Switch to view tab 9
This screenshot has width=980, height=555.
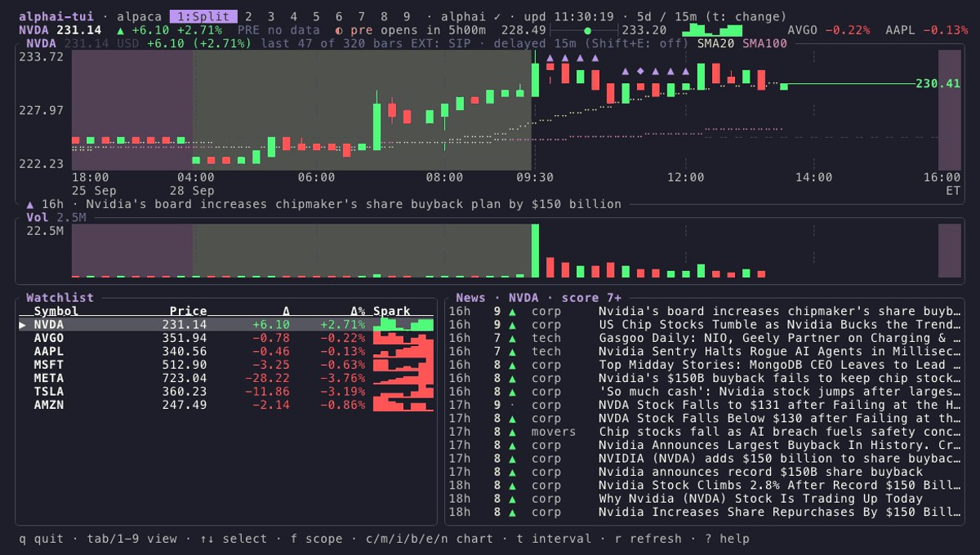click(x=407, y=16)
